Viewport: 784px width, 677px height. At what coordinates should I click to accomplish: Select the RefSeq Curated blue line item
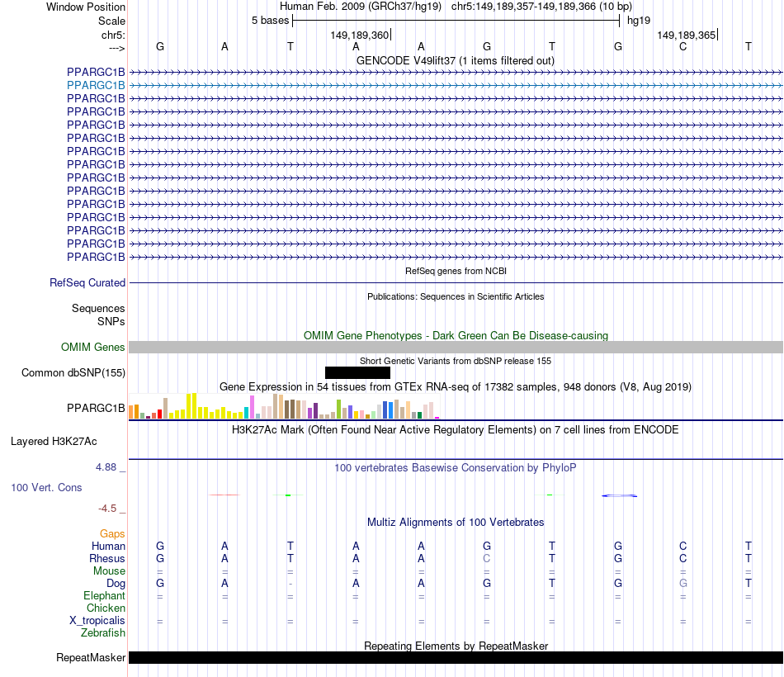pyautogui.click(x=456, y=282)
